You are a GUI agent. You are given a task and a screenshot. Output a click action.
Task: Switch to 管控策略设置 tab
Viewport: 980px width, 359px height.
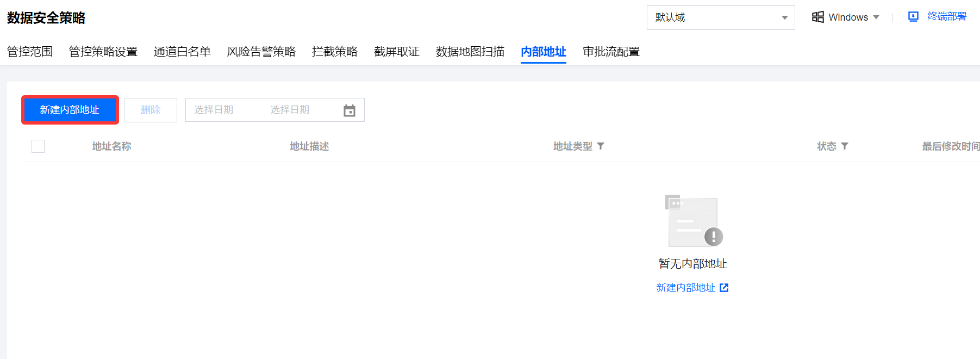tap(103, 52)
